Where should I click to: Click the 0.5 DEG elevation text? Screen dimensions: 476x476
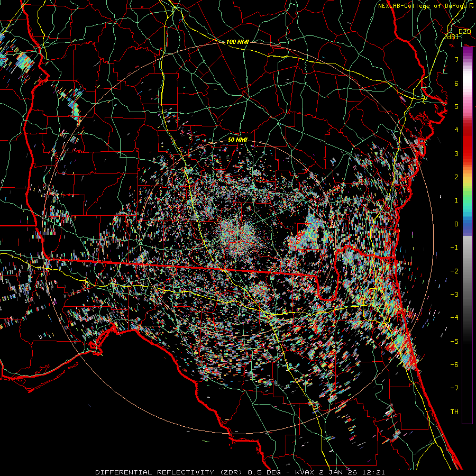[263, 472]
